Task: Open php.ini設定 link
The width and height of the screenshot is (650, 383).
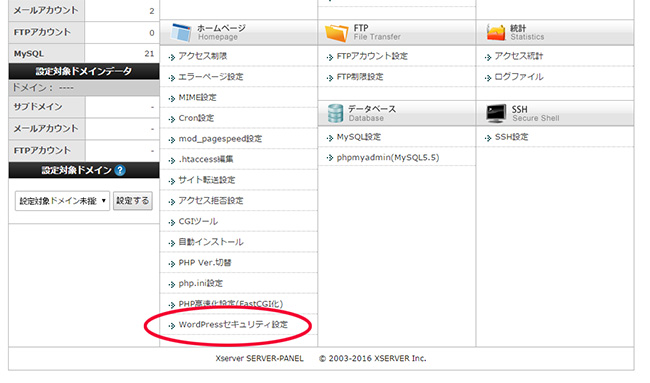Action: 201,284
